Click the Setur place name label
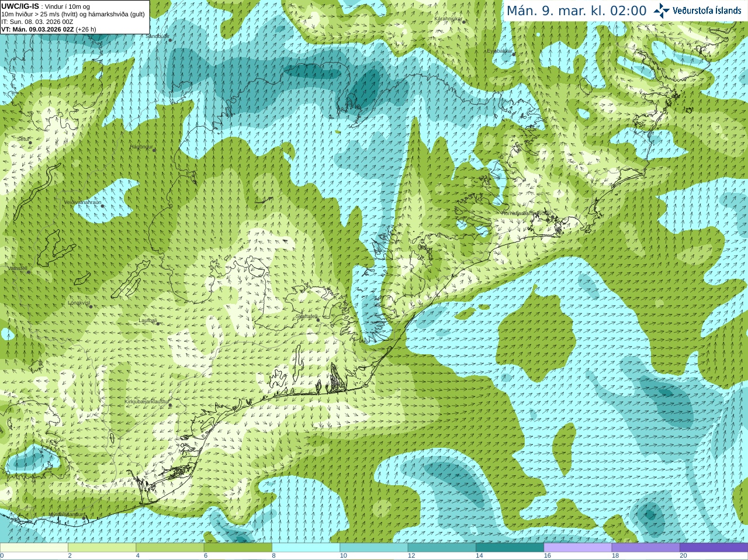The image size is (748, 560). click(23, 139)
